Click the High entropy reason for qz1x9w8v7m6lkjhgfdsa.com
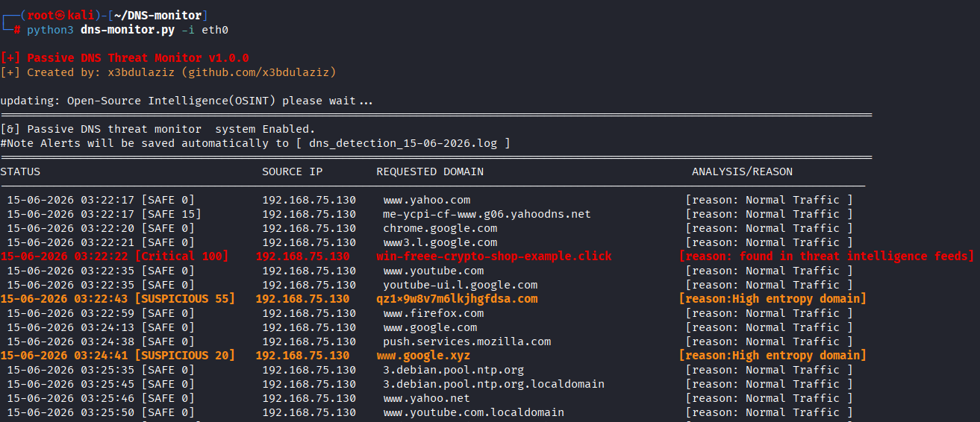 click(x=773, y=299)
